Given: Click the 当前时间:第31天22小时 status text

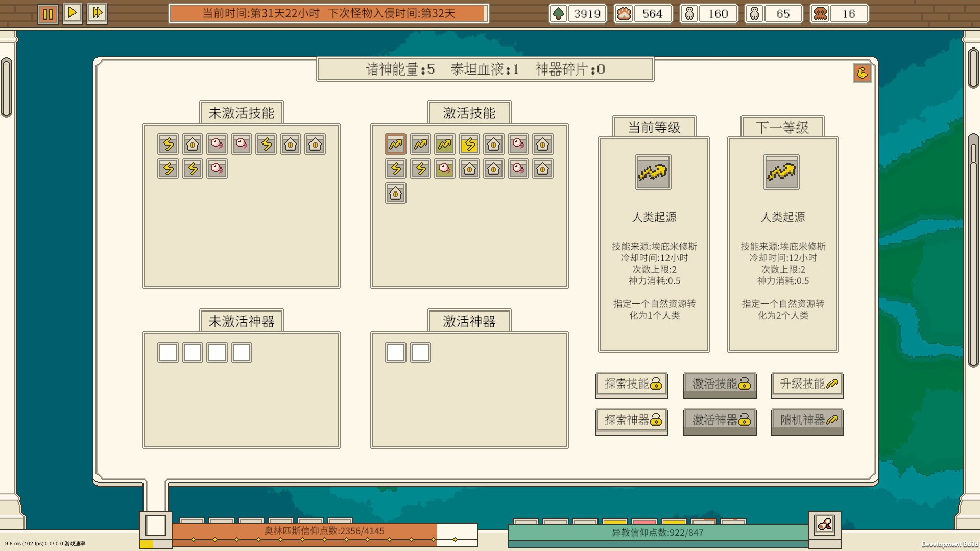Looking at the screenshot, I should pyautogui.click(x=261, y=13).
